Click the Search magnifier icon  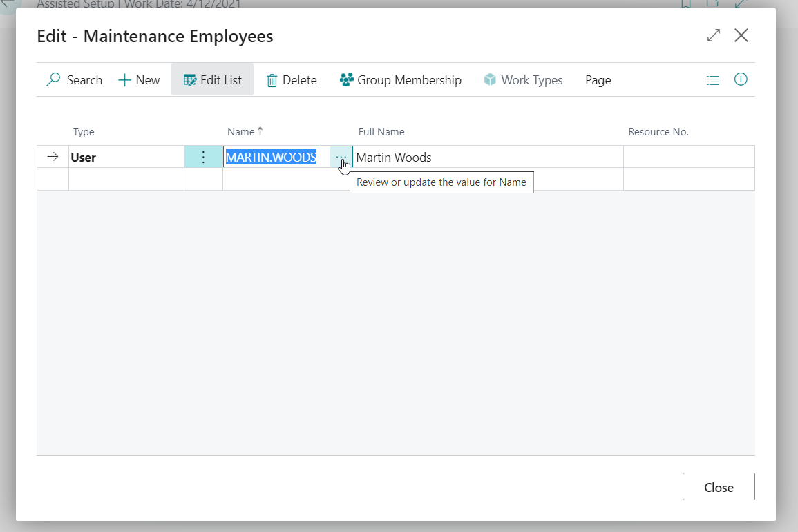coord(53,79)
